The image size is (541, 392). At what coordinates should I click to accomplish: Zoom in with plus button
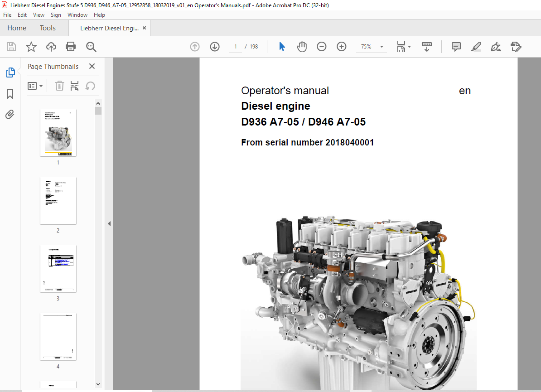click(x=342, y=47)
